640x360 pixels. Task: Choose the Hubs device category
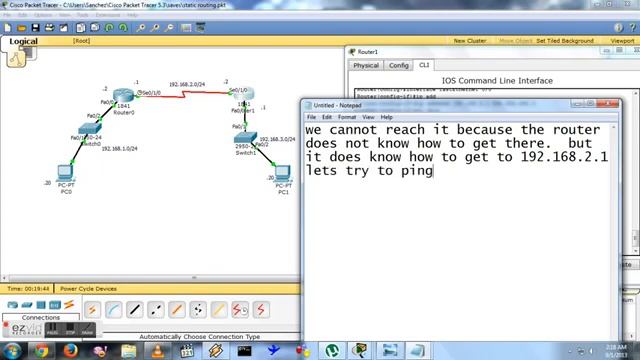[41, 305]
